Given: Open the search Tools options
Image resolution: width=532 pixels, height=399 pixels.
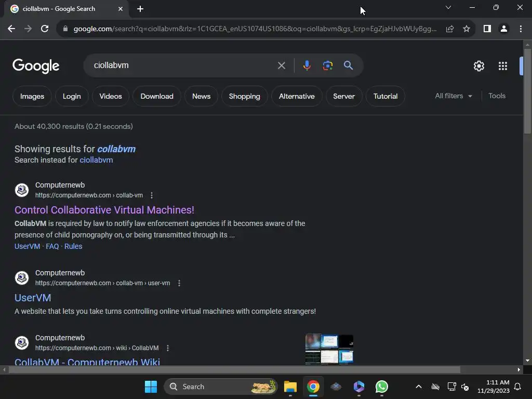Looking at the screenshot, I should [x=497, y=96].
